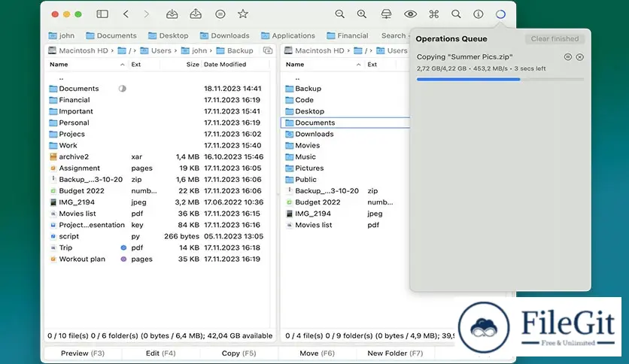Click the purple tag dot on Workout plan
629x364 pixels.
coord(123,259)
